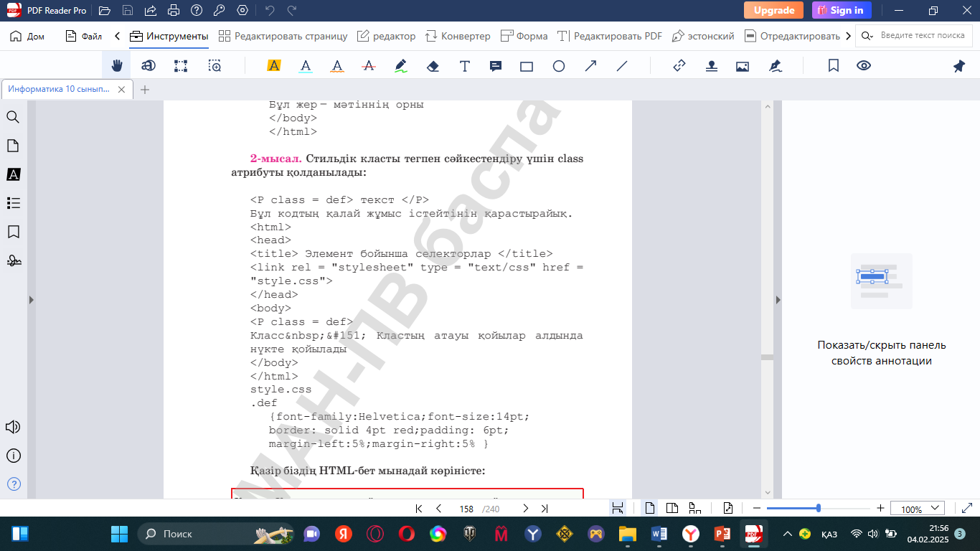
Task: Select the Hand pan tool
Action: tap(116, 66)
